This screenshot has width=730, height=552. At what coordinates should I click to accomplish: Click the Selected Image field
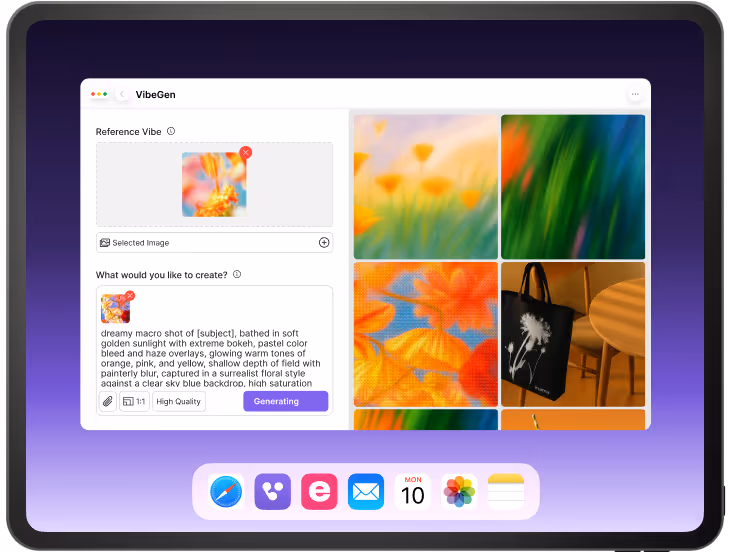214,242
